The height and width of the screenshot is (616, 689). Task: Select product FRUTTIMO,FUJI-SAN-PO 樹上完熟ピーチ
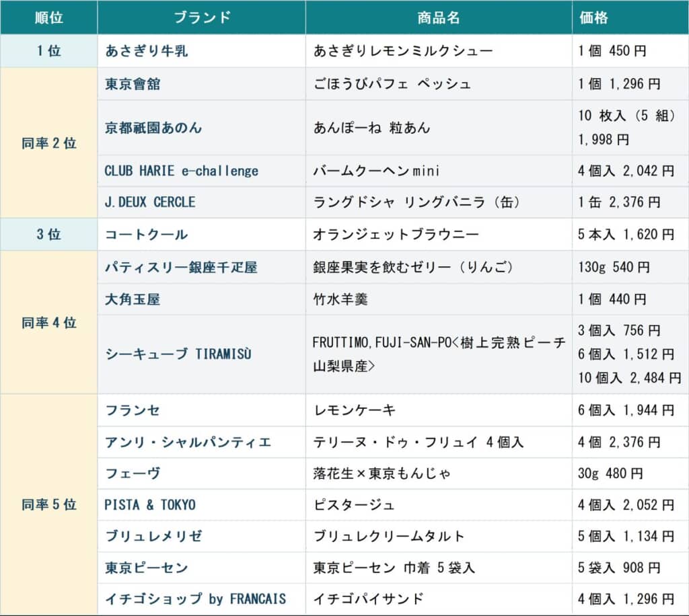click(x=439, y=354)
